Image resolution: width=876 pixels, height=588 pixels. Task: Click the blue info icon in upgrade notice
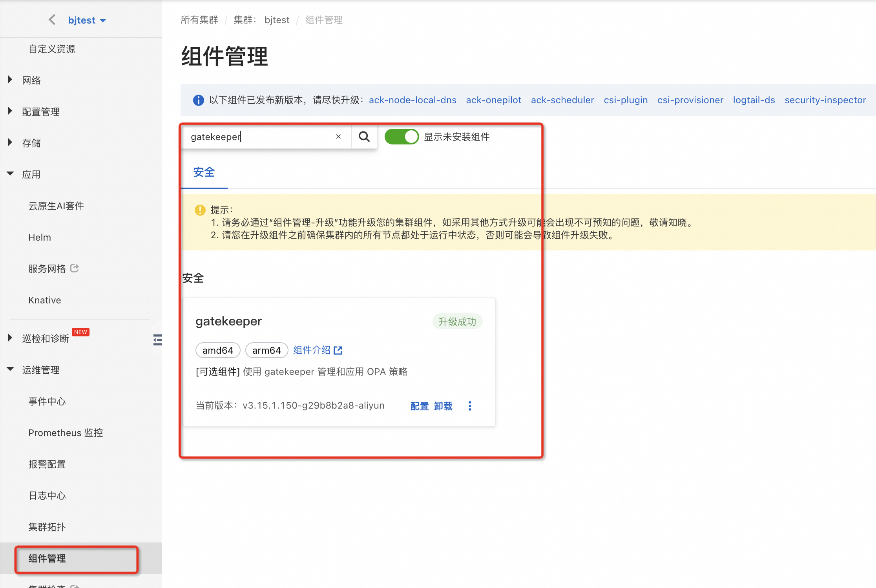pyautogui.click(x=199, y=100)
